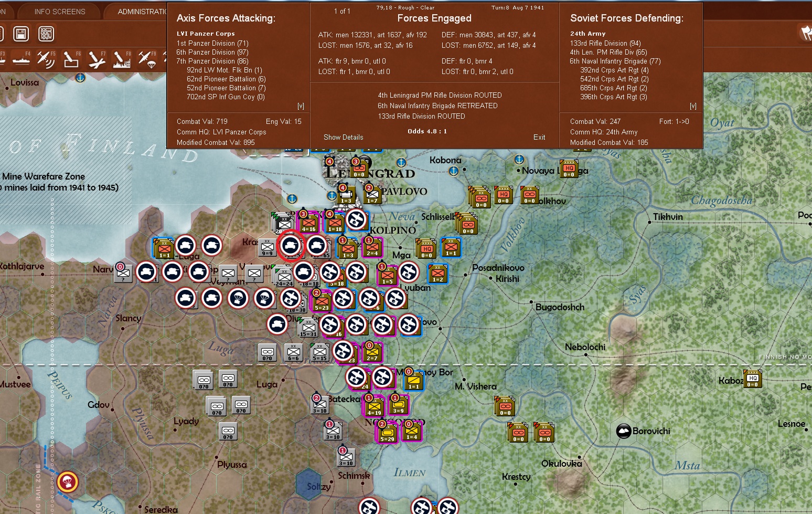Select the yellow 4=19 unit counter
Image resolution: width=812 pixels, height=514 pixels.
[x=375, y=406]
